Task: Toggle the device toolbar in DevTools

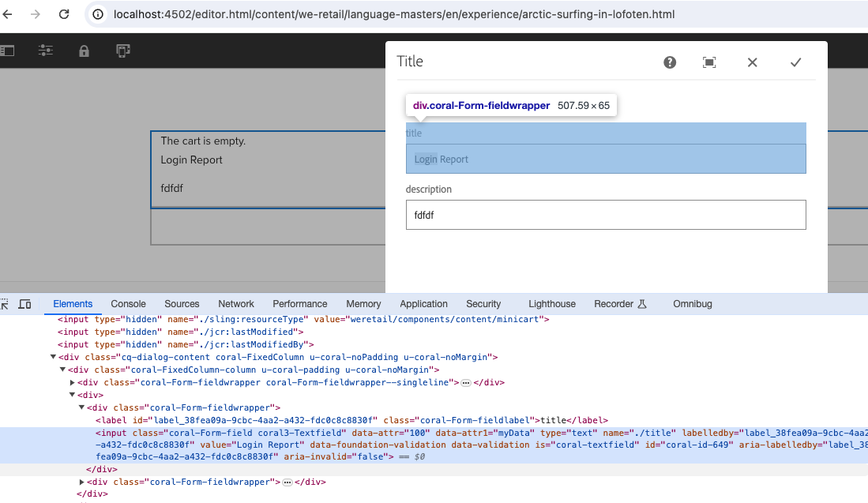Action: click(24, 303)
